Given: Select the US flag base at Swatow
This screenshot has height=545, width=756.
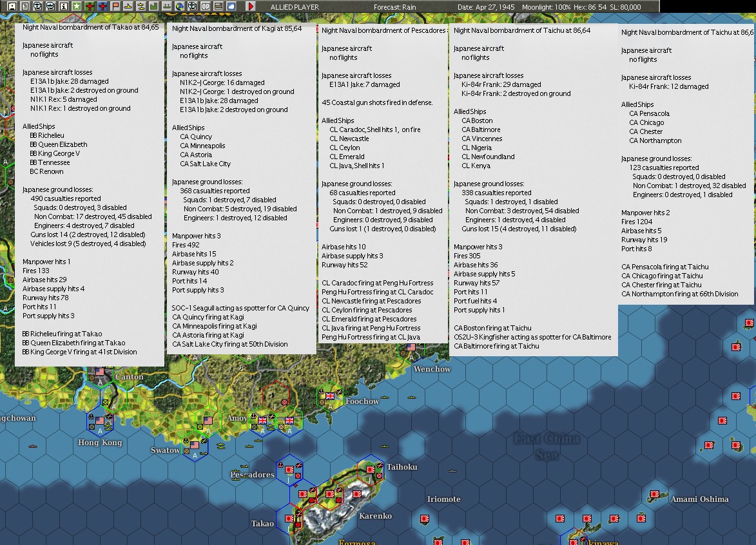Looking at the screenshot, I should click(x=195, y=445).
